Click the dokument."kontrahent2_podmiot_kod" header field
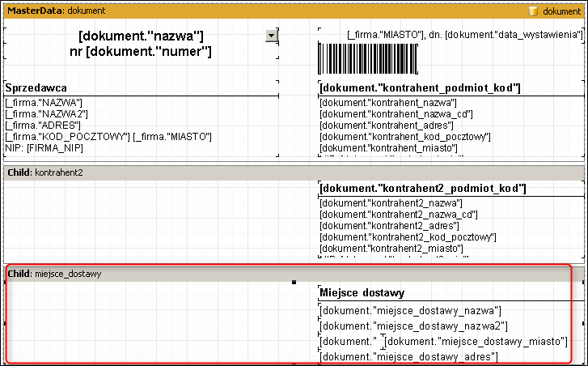Screen dimensions: 588x366 [x=423, y=188]
